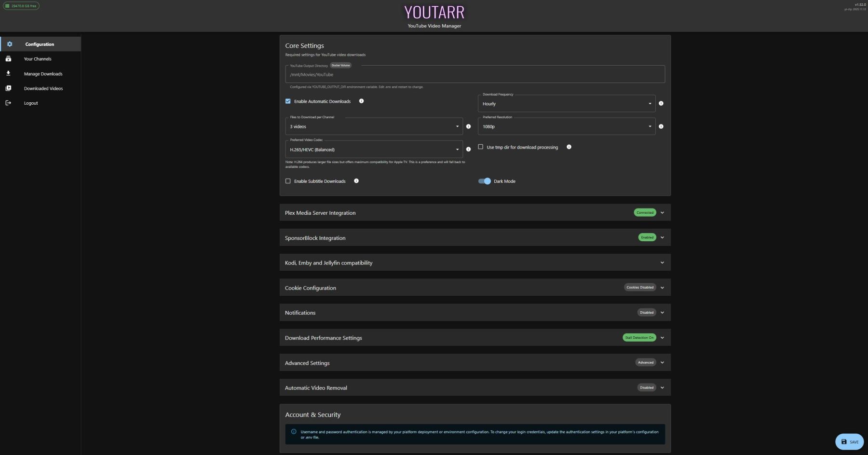Check the Enable Subtitle Downloads box
The image size is (868, 455).
[288, 181]
